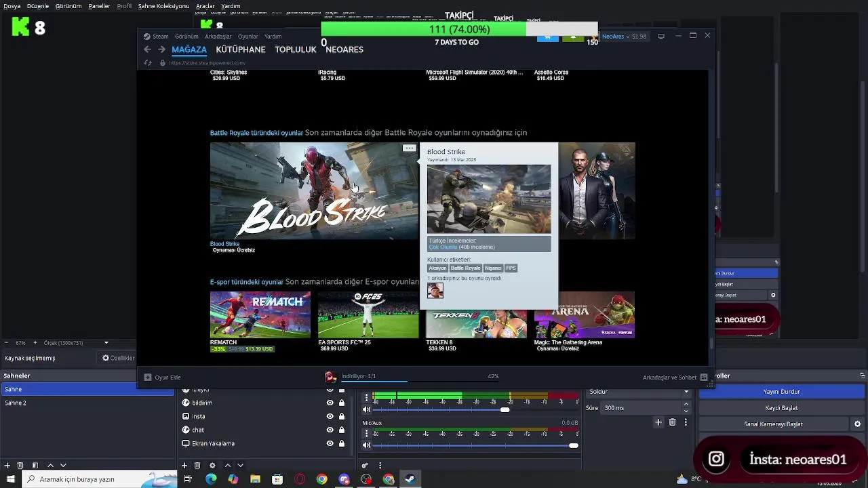The image size is (868, 488).
Task: Open Microsoft Edge from the taskbar
Action: (211, 479)
